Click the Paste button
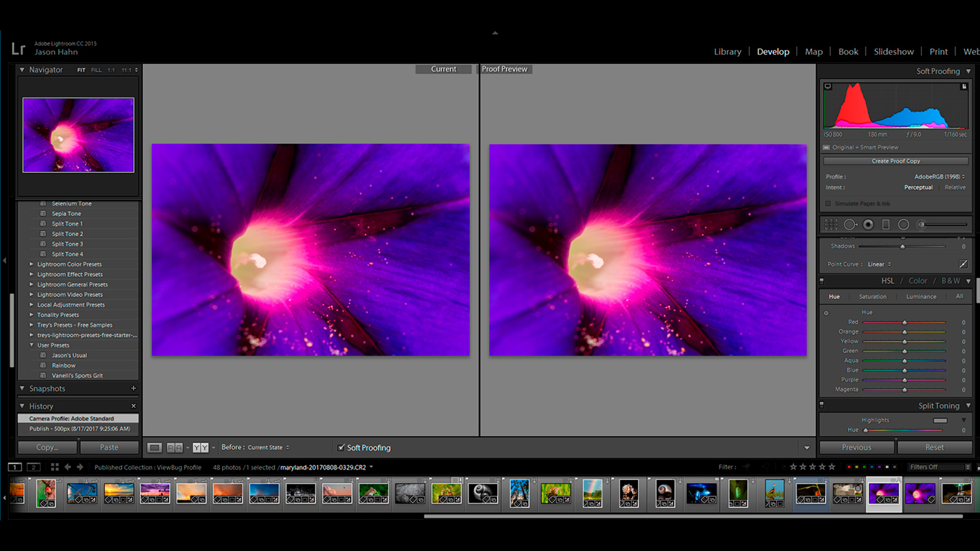The width and height of the screenshot is (980, 551). tap(109, 447)
